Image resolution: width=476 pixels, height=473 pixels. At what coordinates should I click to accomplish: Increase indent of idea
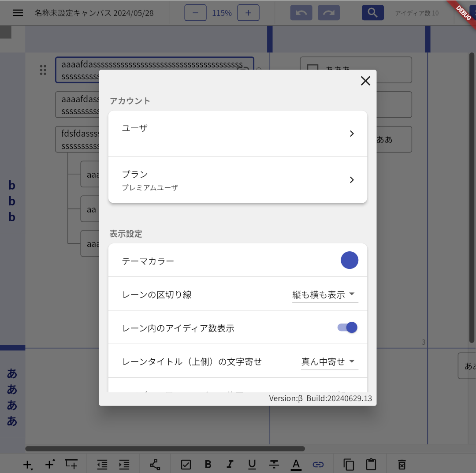pyautogui.click(x=124, y=465)
